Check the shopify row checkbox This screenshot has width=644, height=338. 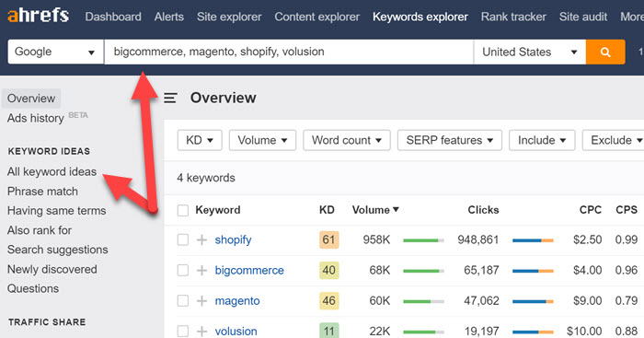coord(183,239)
